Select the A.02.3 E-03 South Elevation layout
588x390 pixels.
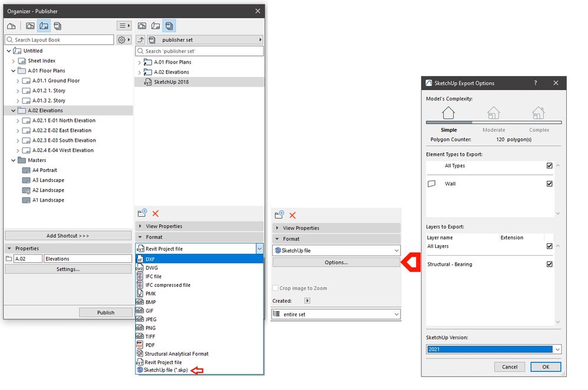[x=64, y=140]
